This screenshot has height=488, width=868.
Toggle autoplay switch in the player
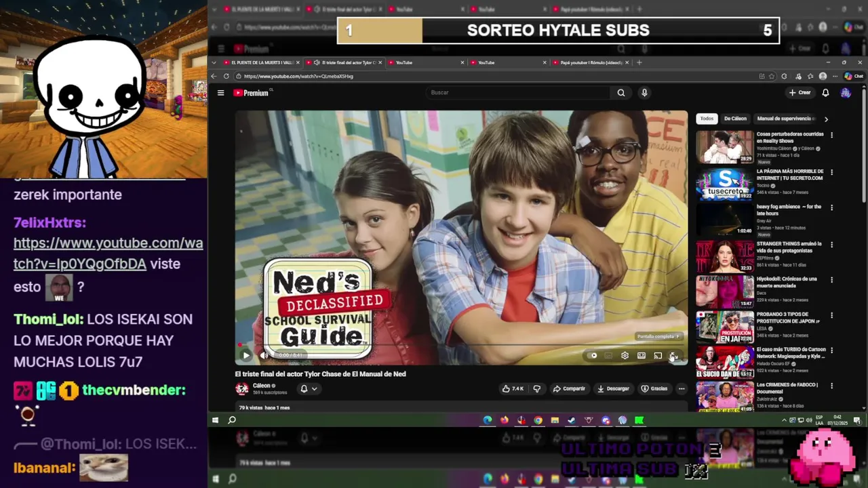pos(593,355)
